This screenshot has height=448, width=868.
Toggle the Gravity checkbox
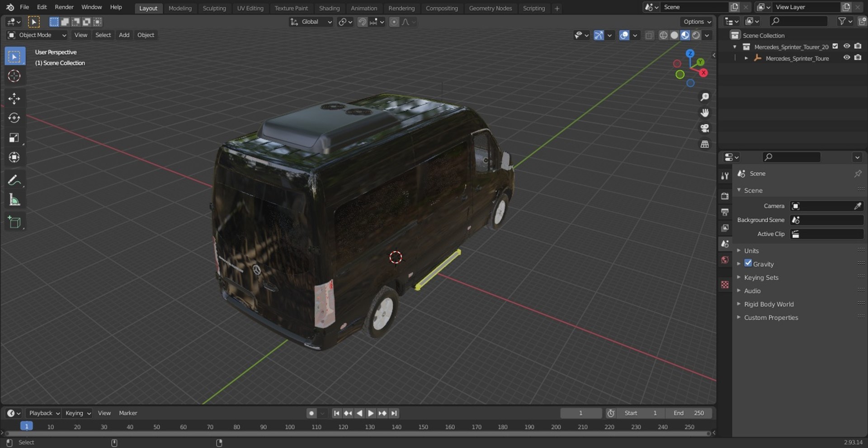click(748, 263)
